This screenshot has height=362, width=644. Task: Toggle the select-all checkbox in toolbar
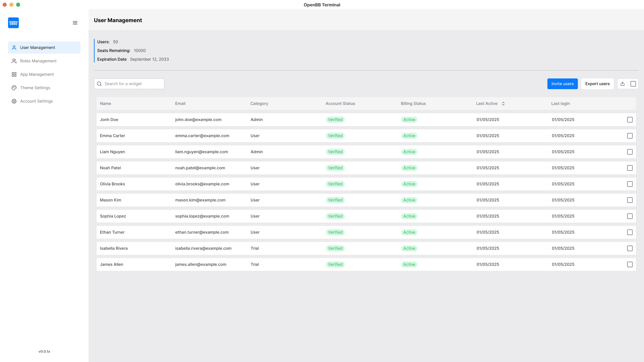tap(633, 84)
